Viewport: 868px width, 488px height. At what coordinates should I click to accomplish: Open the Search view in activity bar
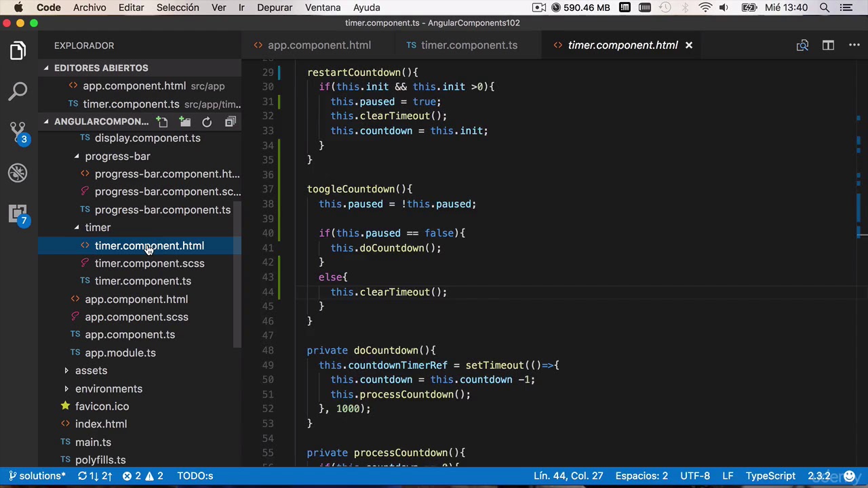[x=18, y=91]
